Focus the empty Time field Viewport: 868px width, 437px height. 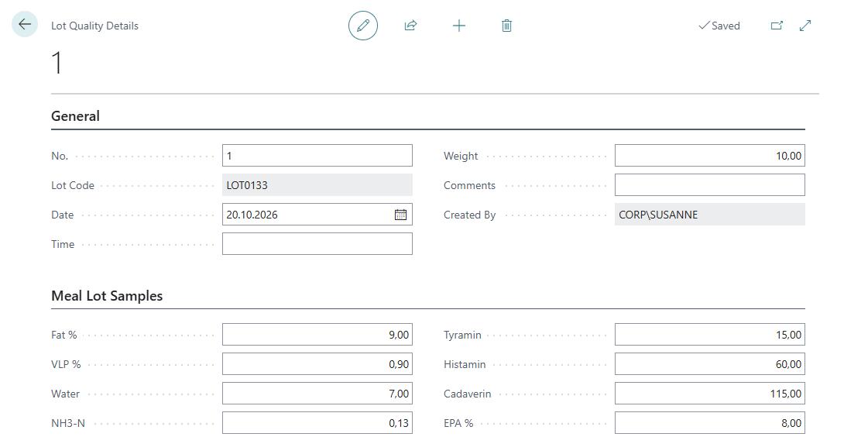[x=317, y=244]
